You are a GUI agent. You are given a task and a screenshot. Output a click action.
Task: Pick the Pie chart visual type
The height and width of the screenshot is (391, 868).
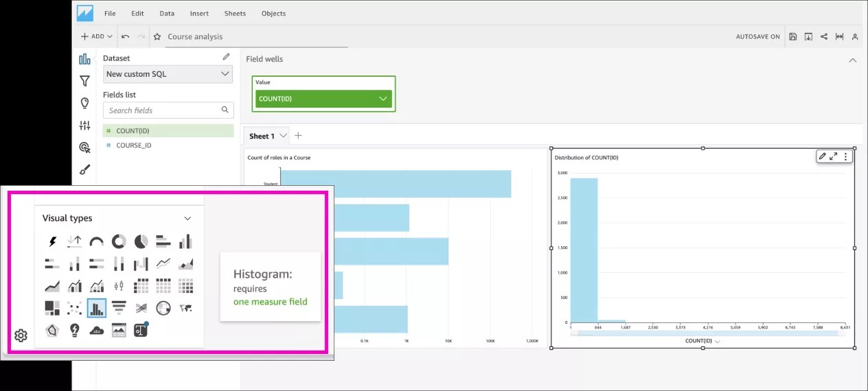tap(141, 241)
